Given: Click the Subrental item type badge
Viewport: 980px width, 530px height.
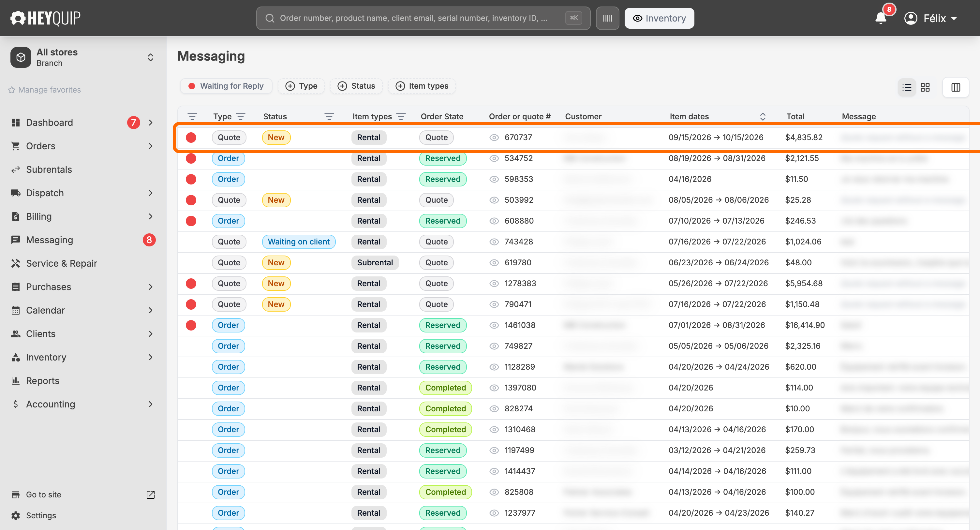Looking at the screenshot, I should pos(375,262).
